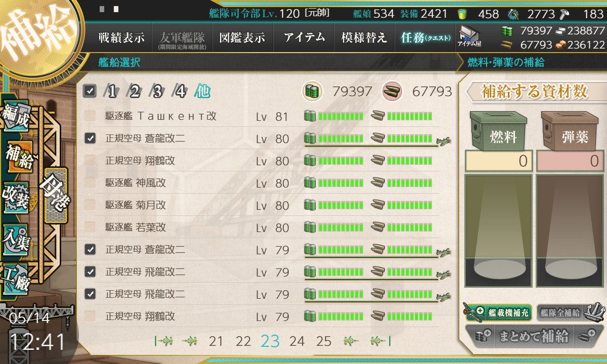This screenshot has width=607, height=364.
Task: Check the box for Ташкент改
Action: pos(90,116)
